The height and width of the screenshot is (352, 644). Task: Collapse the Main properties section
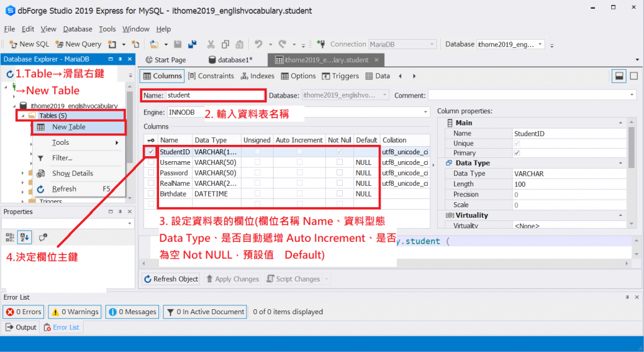pyautogui.click(x=620, y=123)
